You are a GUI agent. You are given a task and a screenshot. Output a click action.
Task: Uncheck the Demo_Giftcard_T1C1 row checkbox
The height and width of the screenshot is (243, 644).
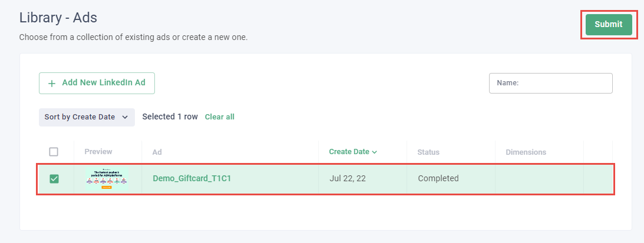tap(54, 178)
